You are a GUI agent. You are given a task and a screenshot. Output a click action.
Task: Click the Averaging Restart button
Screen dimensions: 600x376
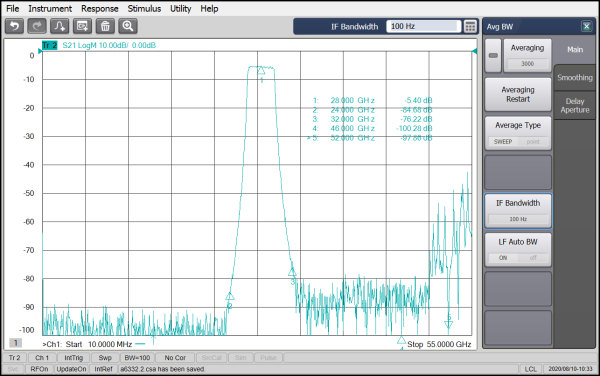click(518, 94)
